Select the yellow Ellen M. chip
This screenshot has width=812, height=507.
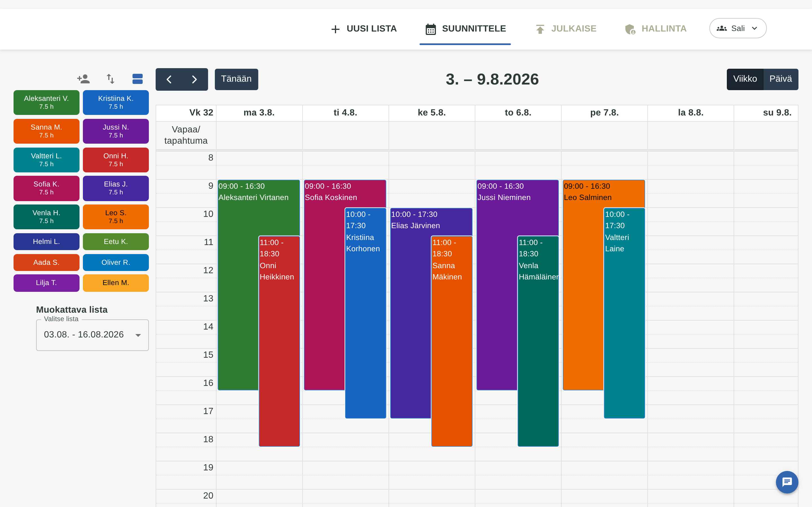pyautogui.click(x=116, y=283)
